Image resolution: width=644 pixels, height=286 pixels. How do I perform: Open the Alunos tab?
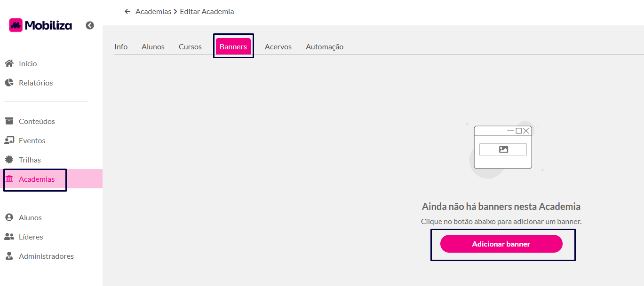(x=153, y=46)
